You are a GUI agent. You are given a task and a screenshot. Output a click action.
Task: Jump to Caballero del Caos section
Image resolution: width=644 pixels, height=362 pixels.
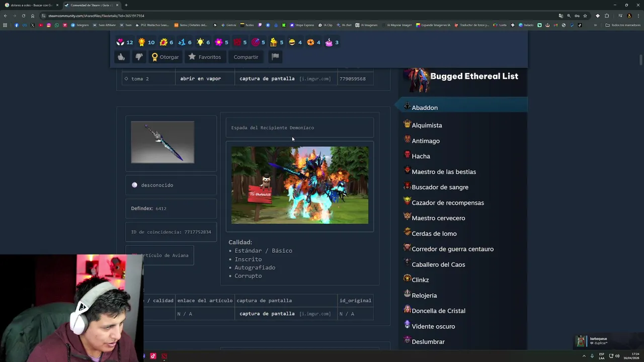(x=438, y=264)
